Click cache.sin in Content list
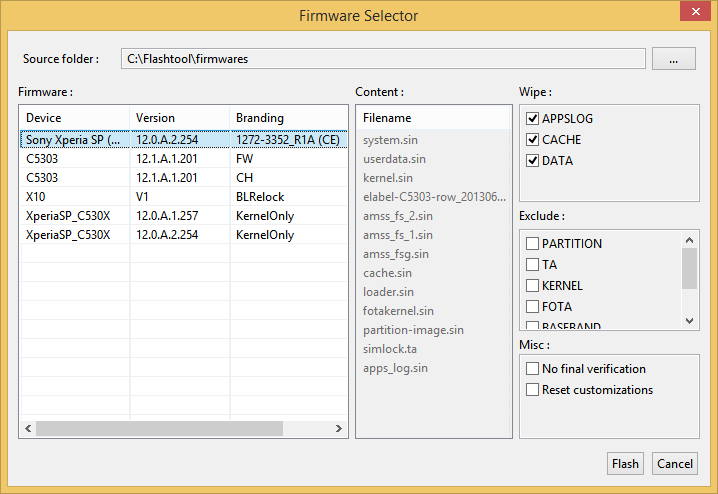718x494 pixels. (387, 273)
